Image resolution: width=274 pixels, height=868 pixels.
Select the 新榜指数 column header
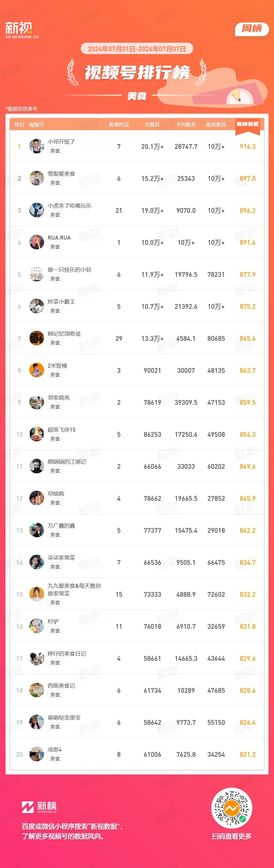click(247, 124)
